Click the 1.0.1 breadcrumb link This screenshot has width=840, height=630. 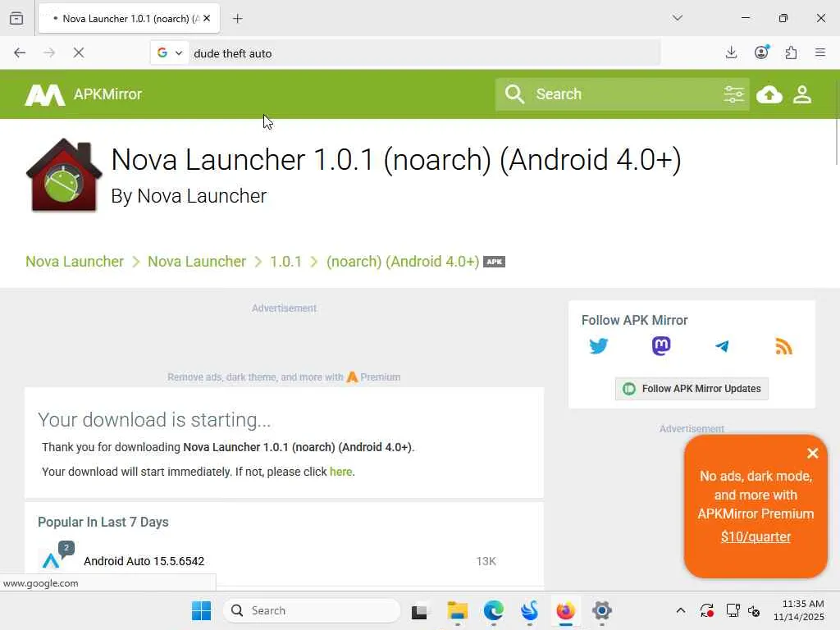[285, 262]
